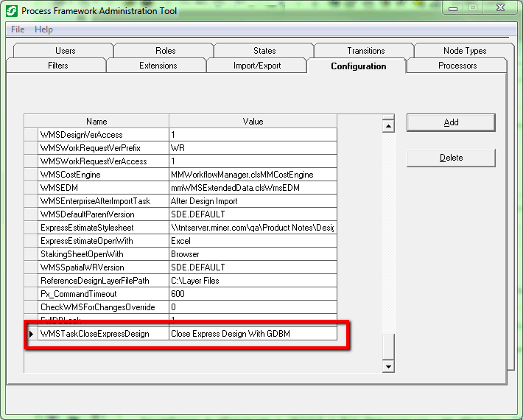Select the Node Types tab
Image resolution: width=523 pixels, height=420 pixels.
click(464, 51)
